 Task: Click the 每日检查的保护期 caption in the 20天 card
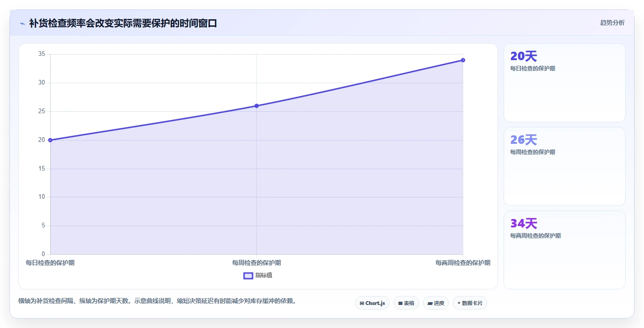click(533, 69)
